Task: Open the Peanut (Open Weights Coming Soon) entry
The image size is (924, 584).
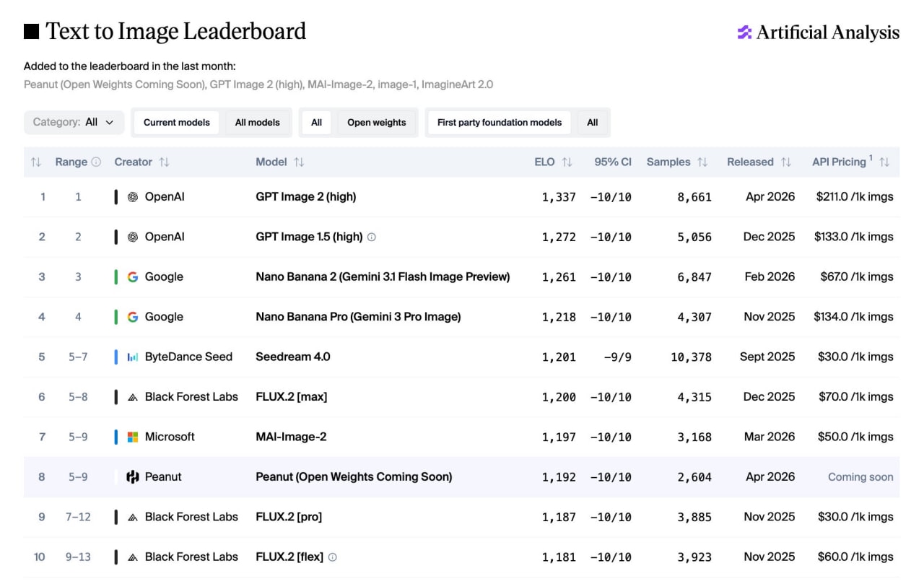Action: pos(354,477)
